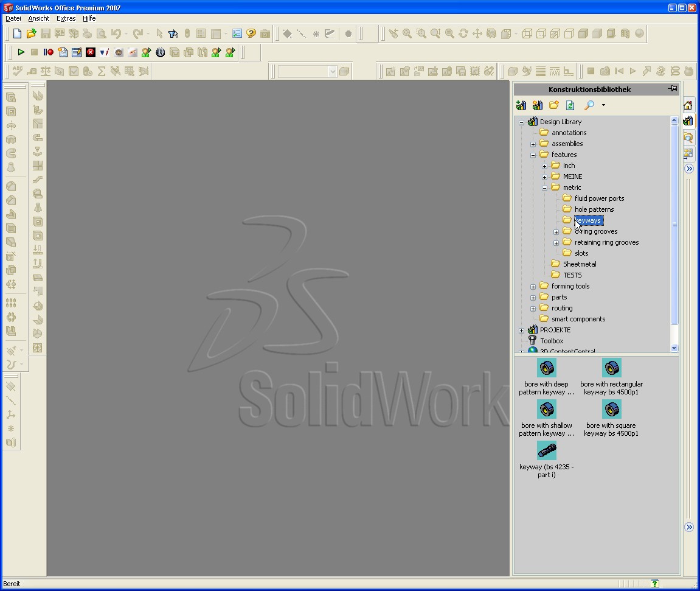Click the Edit Macro pencil icon

click(x=77, y=52)
